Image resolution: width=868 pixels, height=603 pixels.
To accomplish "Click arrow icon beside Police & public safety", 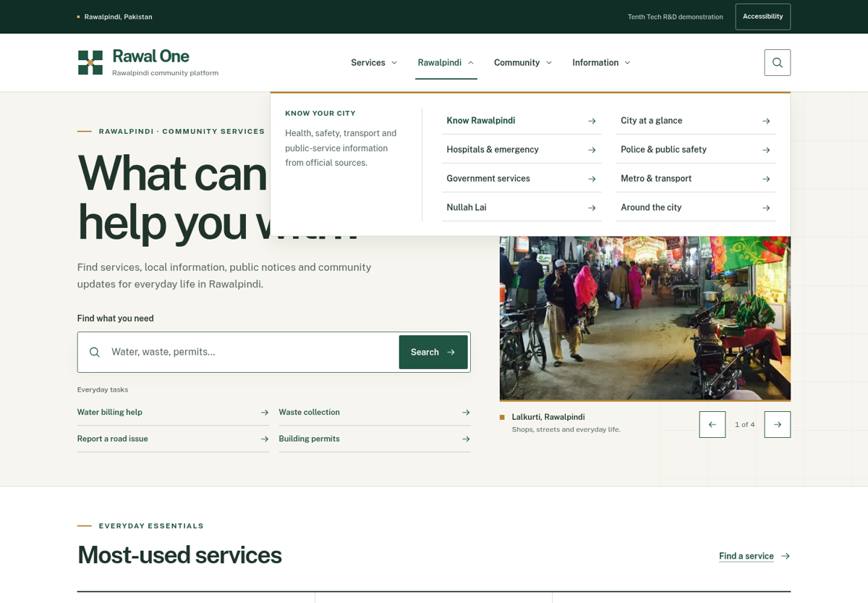I will (x=766, y=150).
